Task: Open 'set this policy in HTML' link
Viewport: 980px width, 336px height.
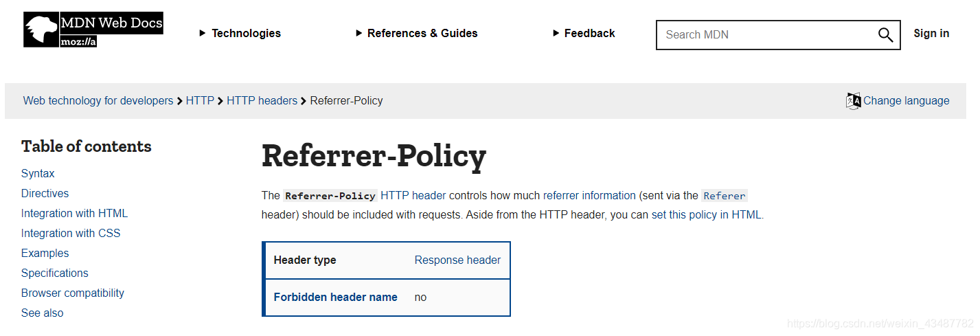Action: click(706, 214)
